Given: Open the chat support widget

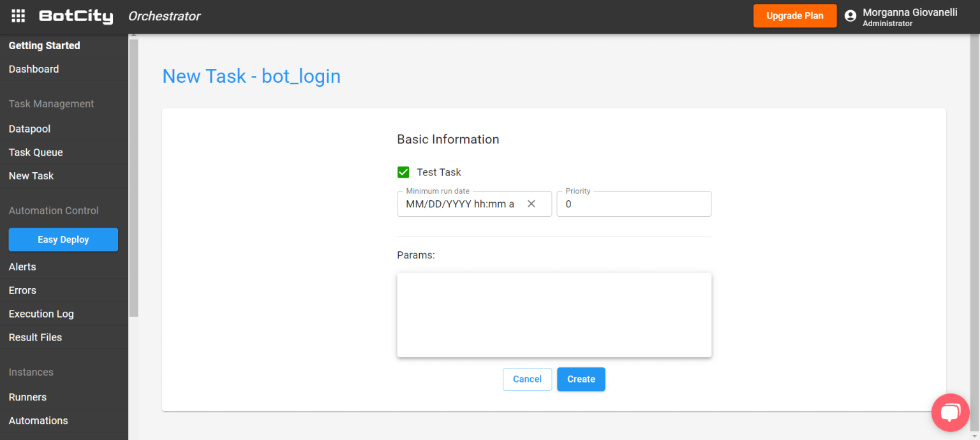Looking at the screenshot, I should 950,412.
